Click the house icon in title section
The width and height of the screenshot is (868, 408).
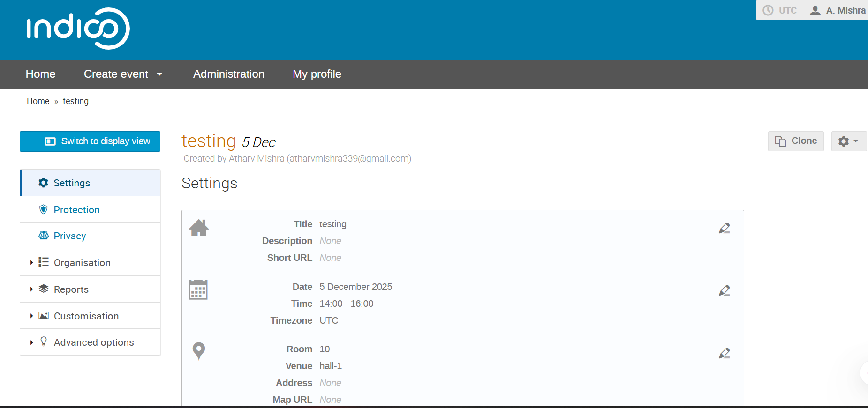[199, 228]
